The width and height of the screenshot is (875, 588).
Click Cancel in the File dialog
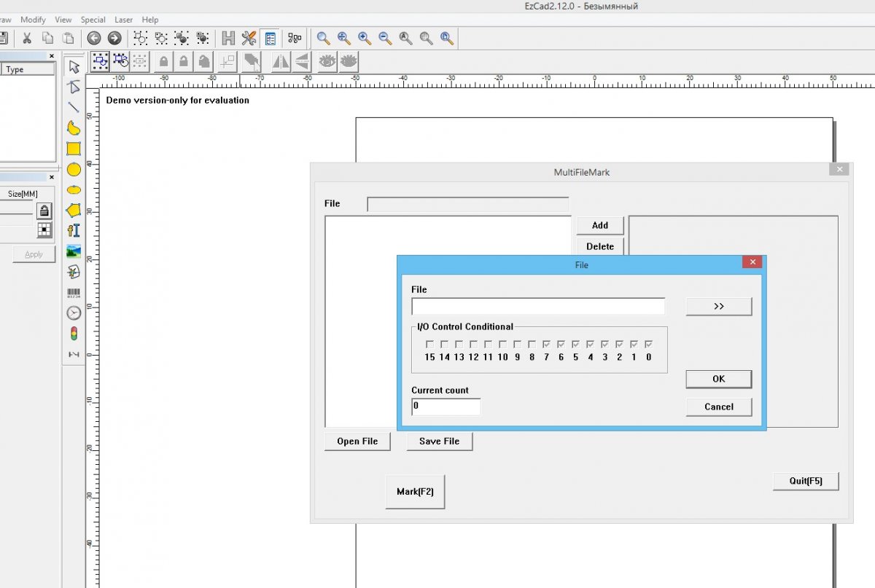click(718, 407)
